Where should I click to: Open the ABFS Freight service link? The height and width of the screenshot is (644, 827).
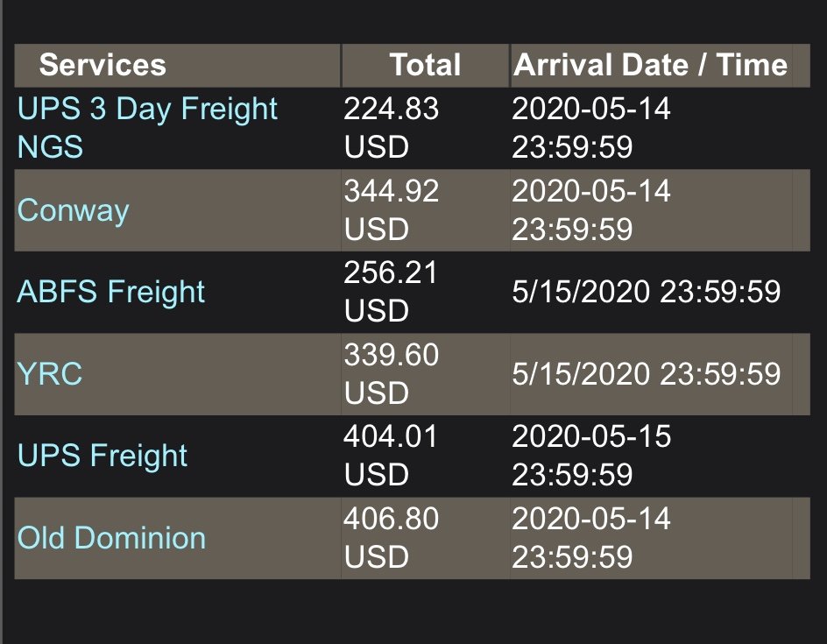point(110,292)
